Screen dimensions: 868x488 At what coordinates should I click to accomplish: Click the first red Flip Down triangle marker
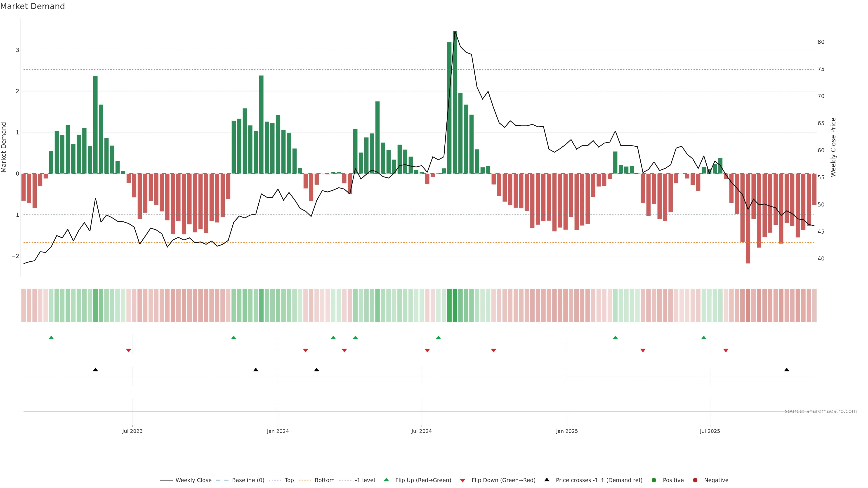point(128,351)
